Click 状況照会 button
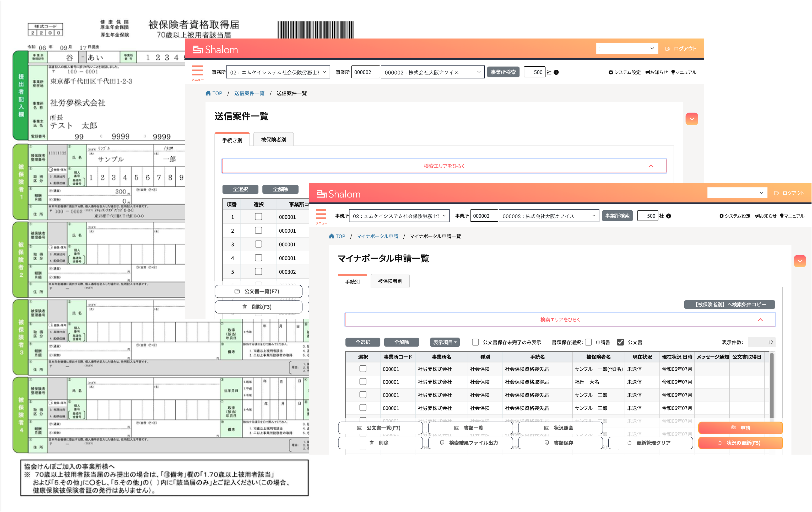The height and width of the screenshot is (512, 812). tap(560, 428)
